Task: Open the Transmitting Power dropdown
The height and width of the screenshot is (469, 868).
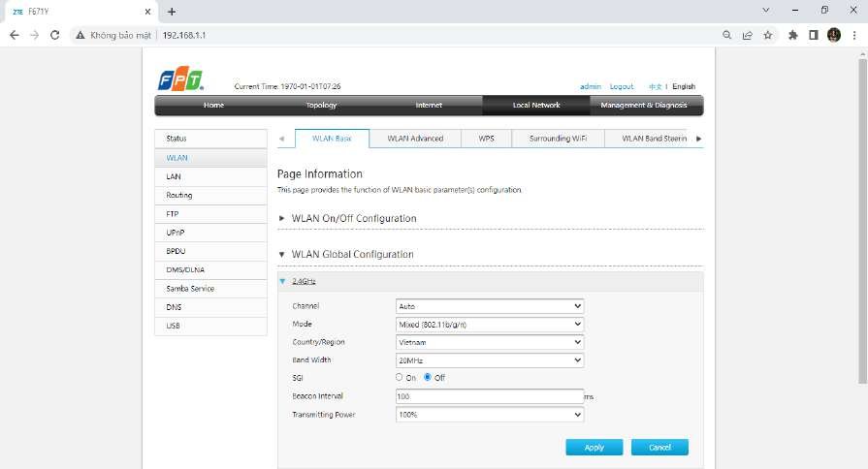Action: click(490, 414)
